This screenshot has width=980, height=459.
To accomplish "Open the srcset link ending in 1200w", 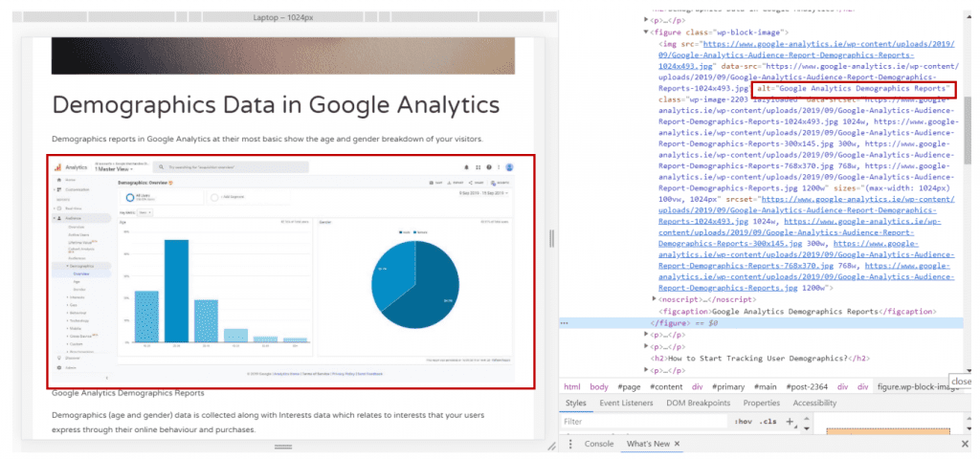I will 806,277.
